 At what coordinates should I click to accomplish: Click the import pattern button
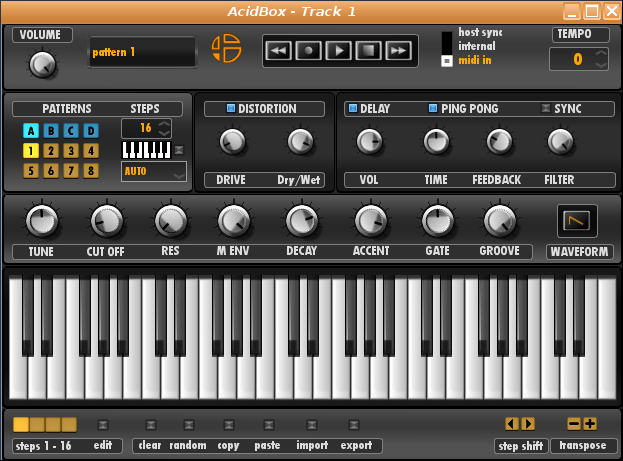coord(312,425)
